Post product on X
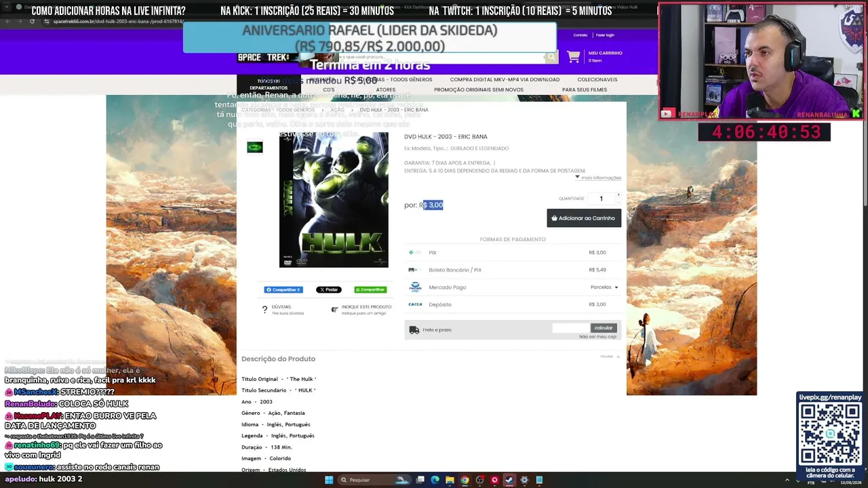Image resolution: width=868 pixels, height=488 pixels. (x=329, y=289)
